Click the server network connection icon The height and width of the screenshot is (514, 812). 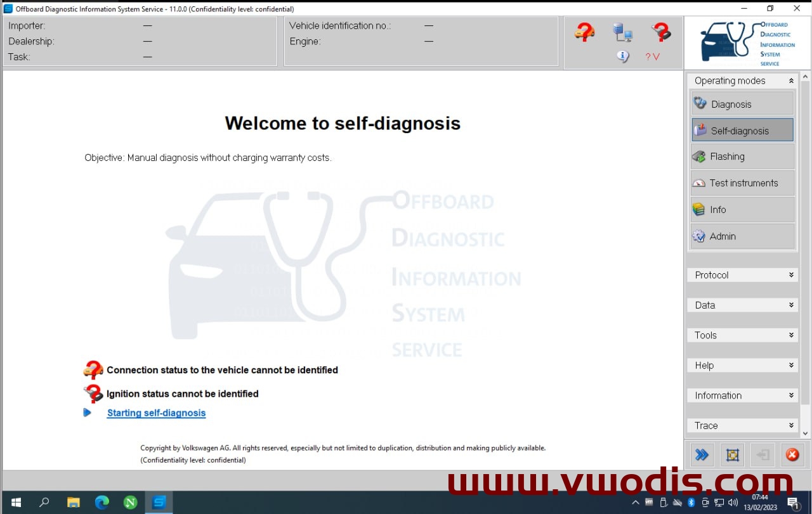(622, 32)
